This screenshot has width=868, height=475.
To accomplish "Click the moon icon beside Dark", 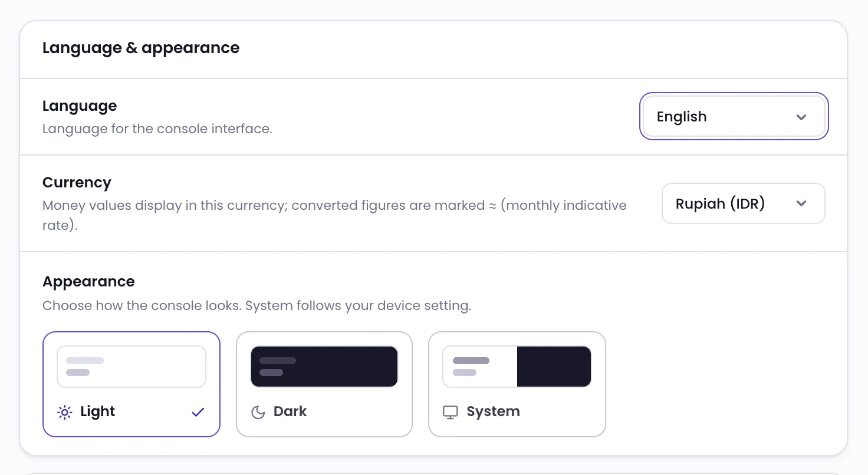I will 258,412.
